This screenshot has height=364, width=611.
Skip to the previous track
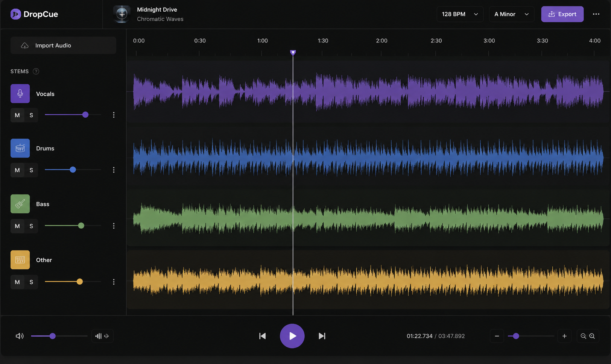point(263,336)
